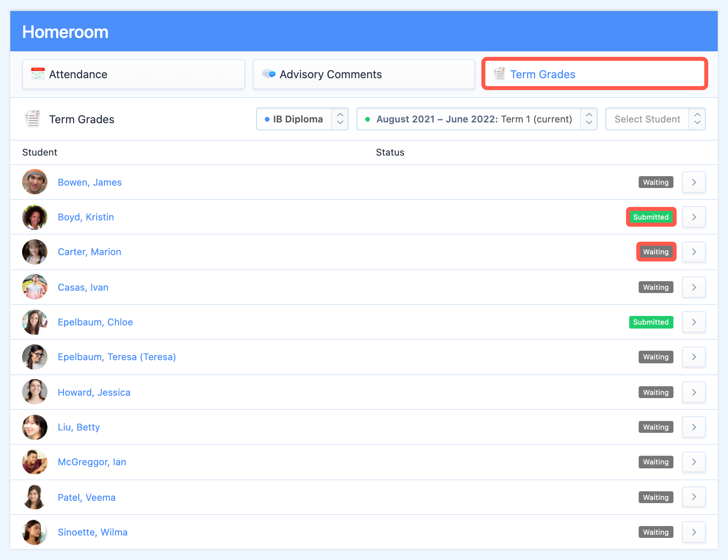
Task: Click Ian McGreggor's avatar photo
Action: tap(35, 462)
